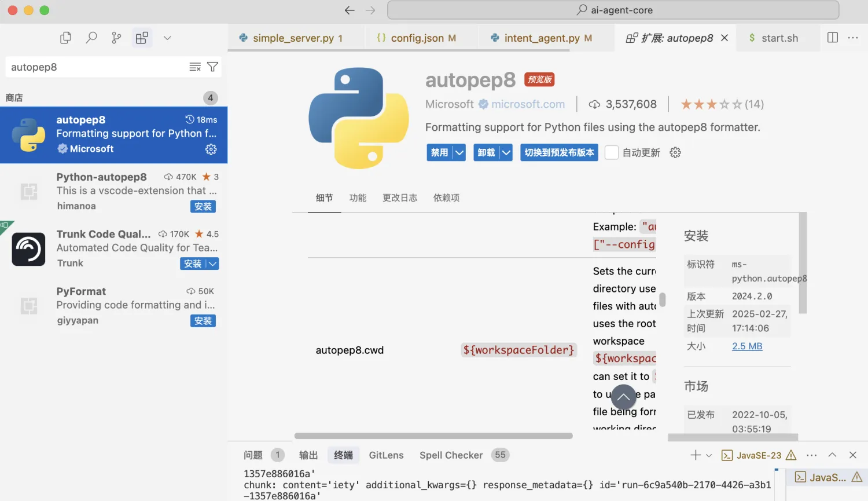Open the 2.5 MB size link

tap(747, 346)
